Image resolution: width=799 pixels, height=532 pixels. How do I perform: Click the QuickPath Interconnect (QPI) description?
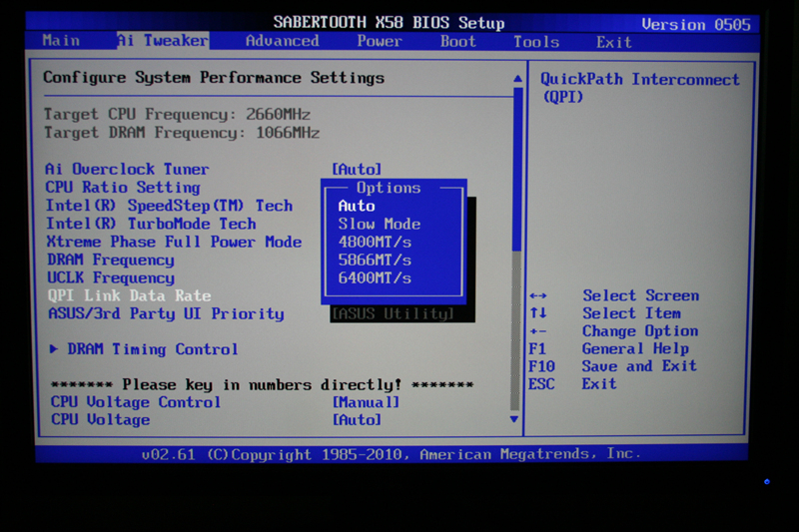639,88
